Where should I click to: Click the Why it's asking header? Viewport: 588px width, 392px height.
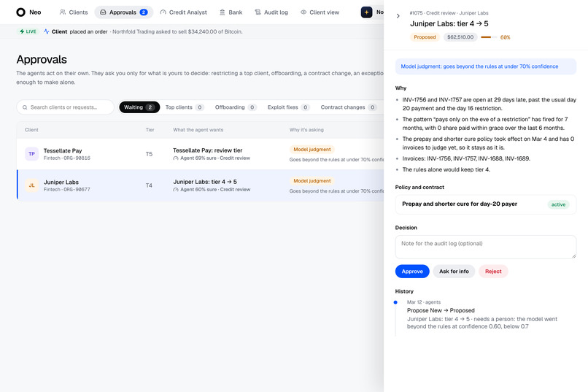(x=306, y=130)
